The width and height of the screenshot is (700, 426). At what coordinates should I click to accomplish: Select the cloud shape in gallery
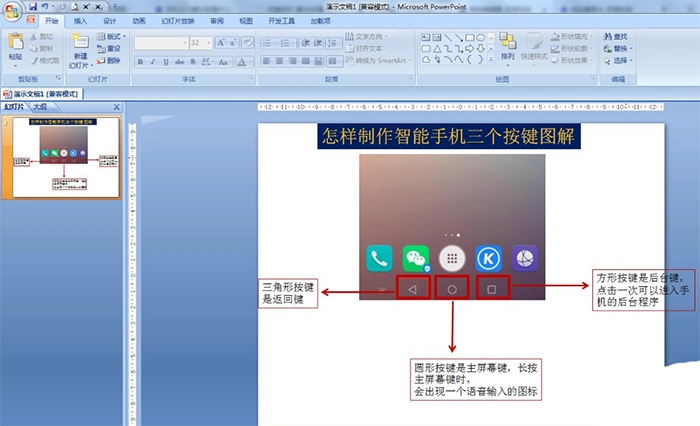pyautogui.click(x=426, y=60)
